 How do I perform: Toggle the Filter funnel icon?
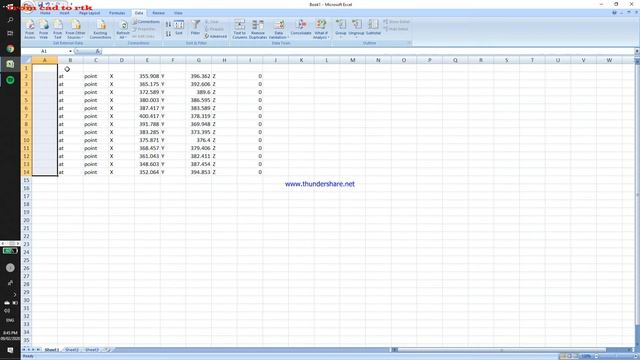click(x=196, y=28)
